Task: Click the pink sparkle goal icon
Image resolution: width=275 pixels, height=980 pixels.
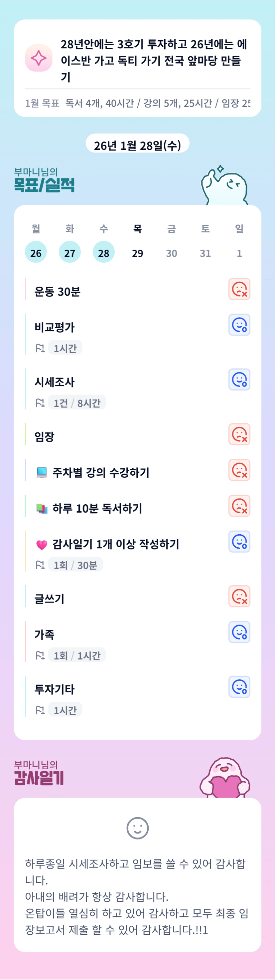Action: pyautogui.click(x=38, y=58)
